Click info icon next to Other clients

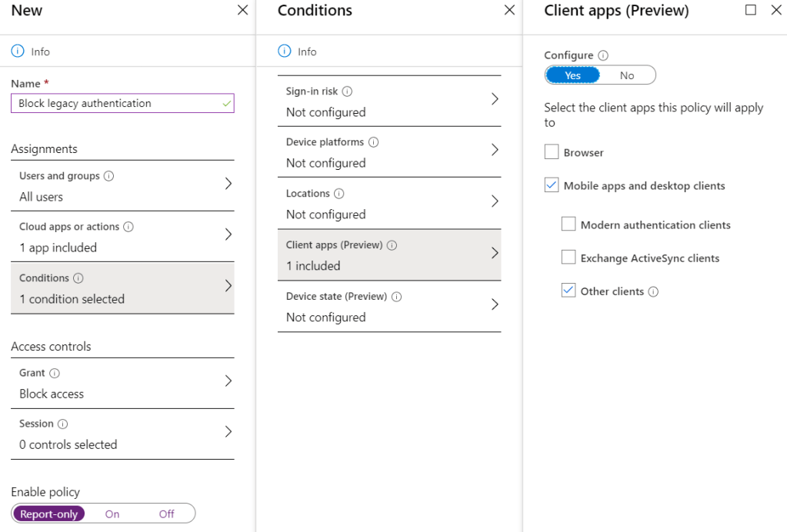(653, 292)
